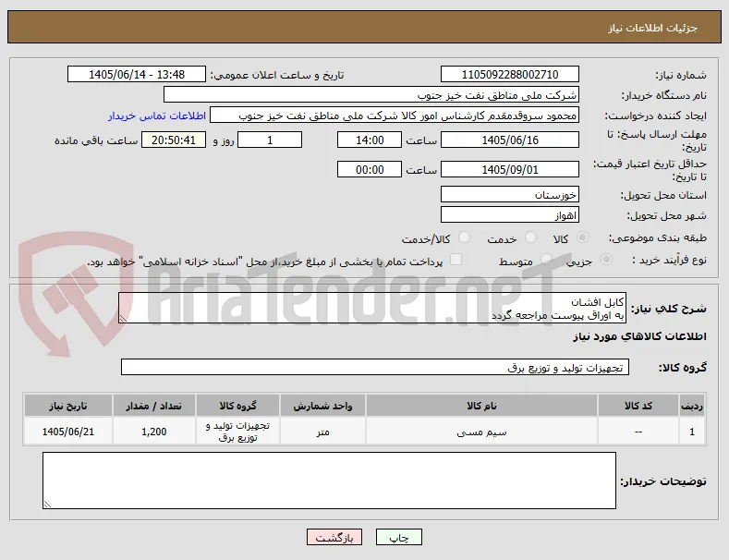The width and height of the screenshot is (729, 560).
Task: Click the سیم مسی item name cell
Action: (481, 432)
